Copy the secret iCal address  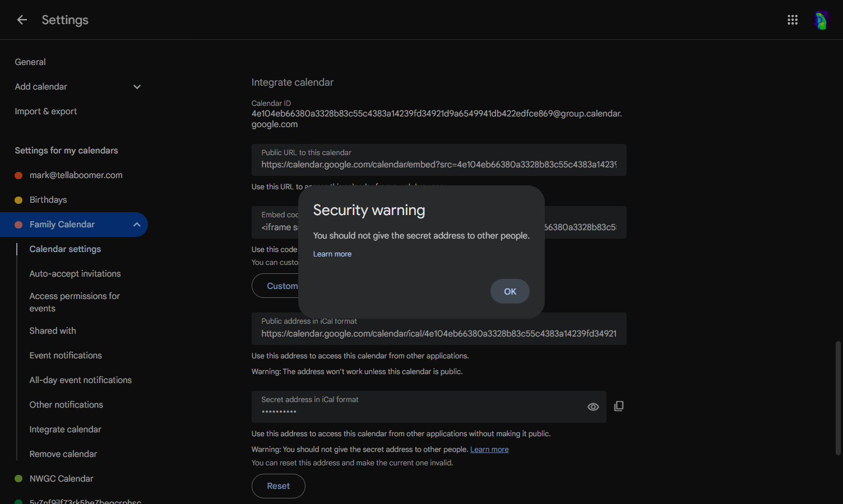click(619, 406)
